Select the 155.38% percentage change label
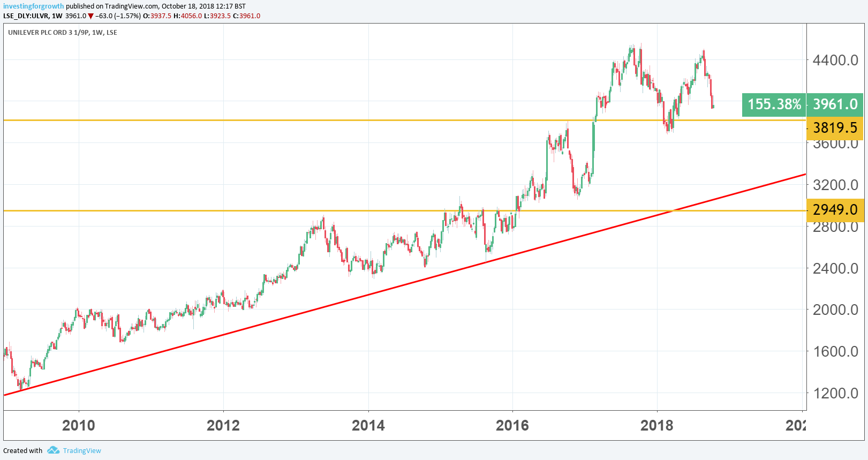The image size is (868, 460). pos(774,104)
